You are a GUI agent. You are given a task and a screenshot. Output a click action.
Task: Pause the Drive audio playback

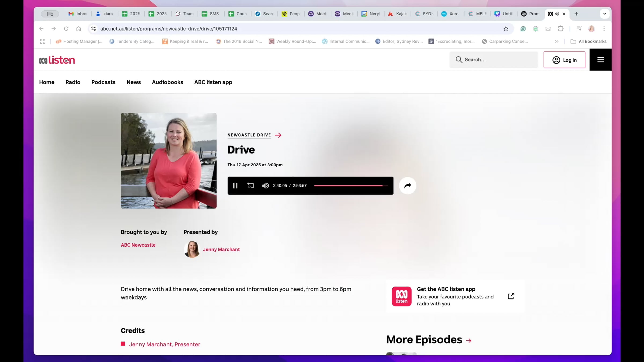point(235,186)
